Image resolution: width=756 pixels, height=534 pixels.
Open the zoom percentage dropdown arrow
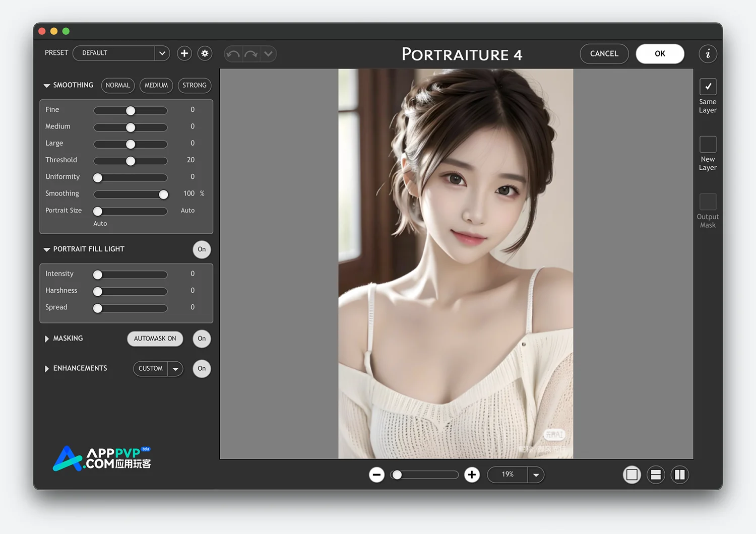coord(536,475)
